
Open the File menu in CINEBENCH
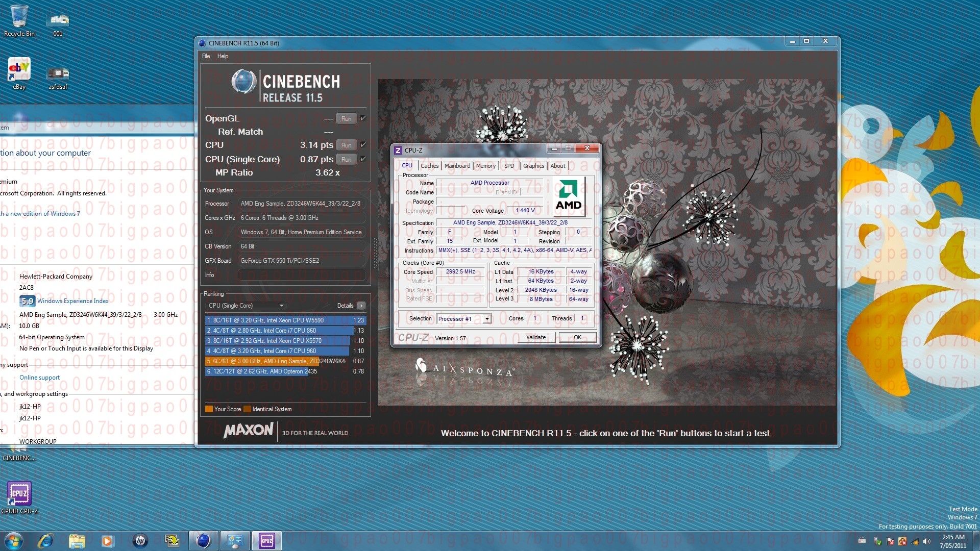pyautogui.click(x=206, y=56)
